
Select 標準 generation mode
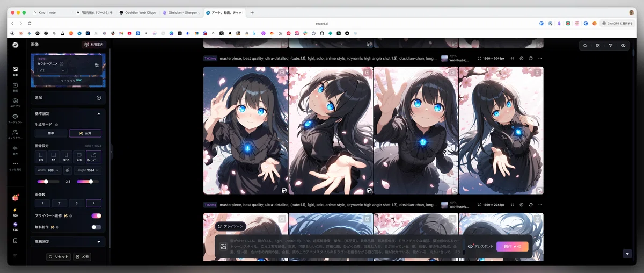(x=51, y=133)
